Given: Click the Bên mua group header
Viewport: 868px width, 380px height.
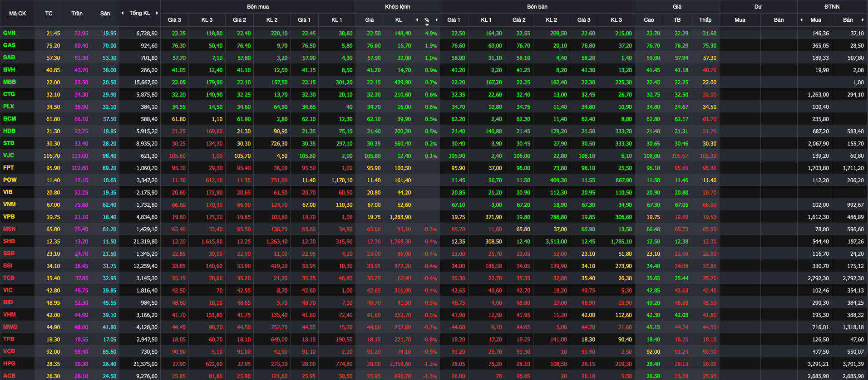Looking at the screenshot, I should pyautogui.click(x=258, y=7).
